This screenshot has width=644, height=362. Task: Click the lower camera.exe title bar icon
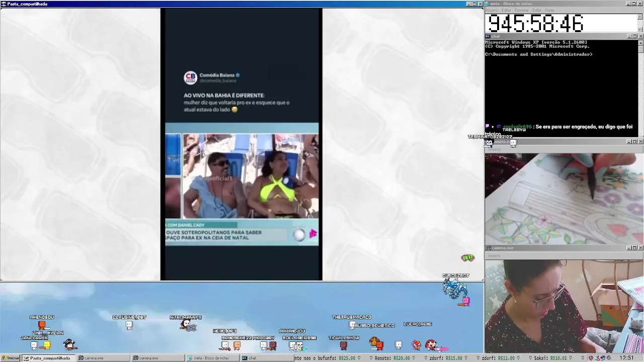click(x=488, y=248)
